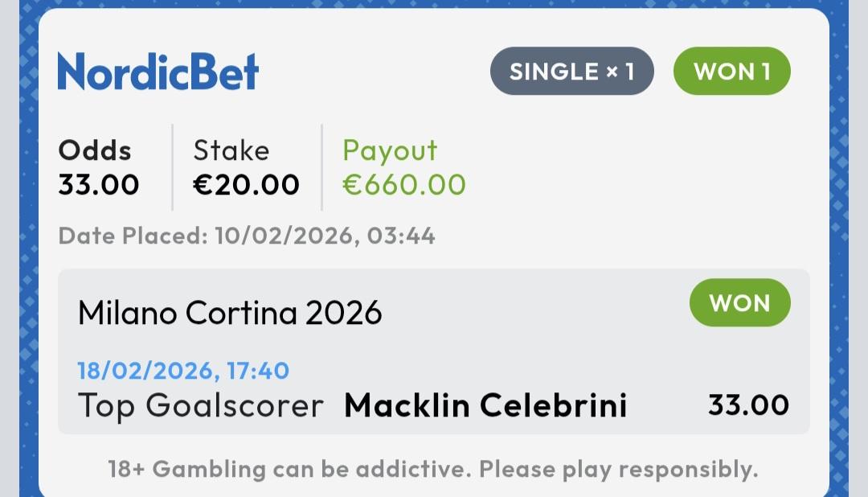Tap the WON badge beside Milano Cortina
This screenshot has height=497, width=868.
click(739, 303)
